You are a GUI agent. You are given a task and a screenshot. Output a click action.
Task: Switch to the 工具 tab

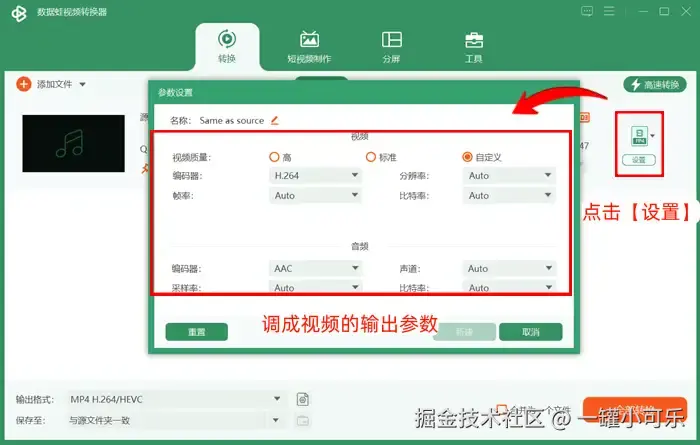point(474,47)
